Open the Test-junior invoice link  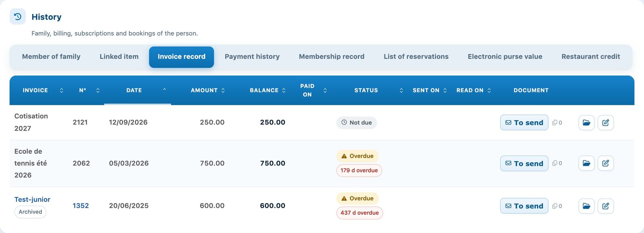[x=32, y=199]
